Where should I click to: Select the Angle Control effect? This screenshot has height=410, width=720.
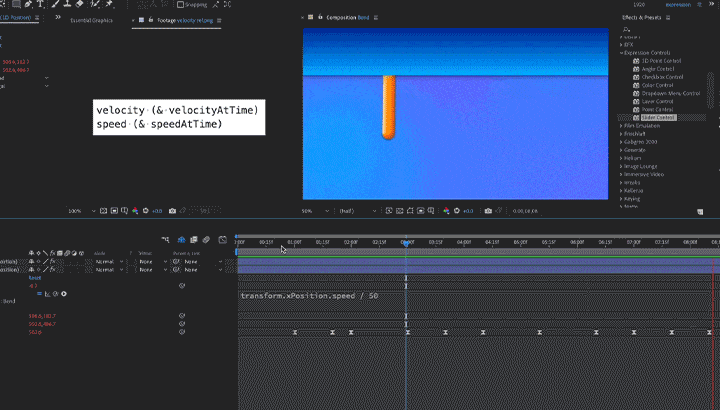pyautogui.click(x=658, y=69)
